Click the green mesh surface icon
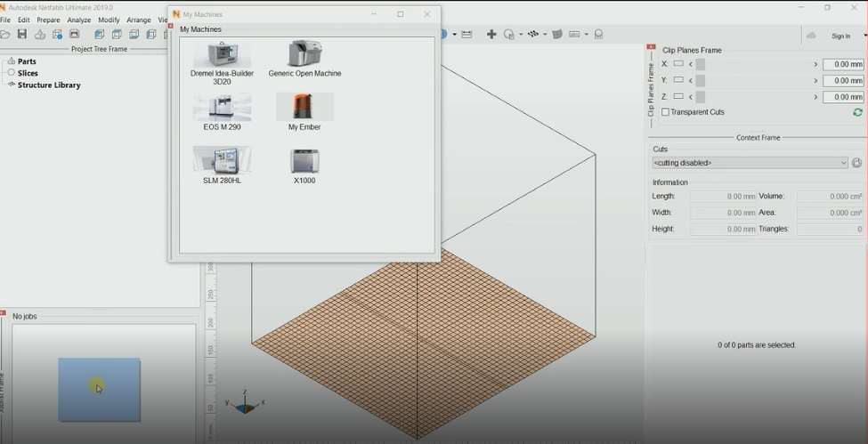Image resolution: width=868 pixels, height=444 pixels. click(557, 35)
